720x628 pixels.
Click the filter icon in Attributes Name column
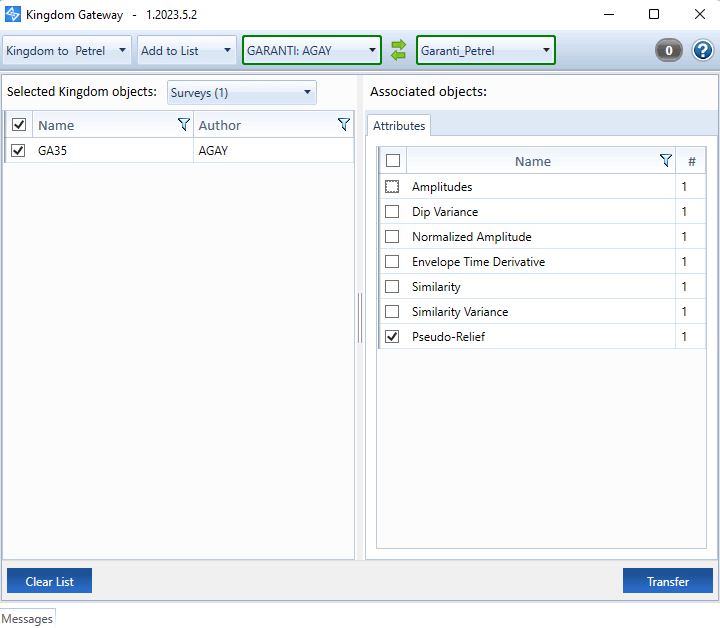tap(666, 161)
